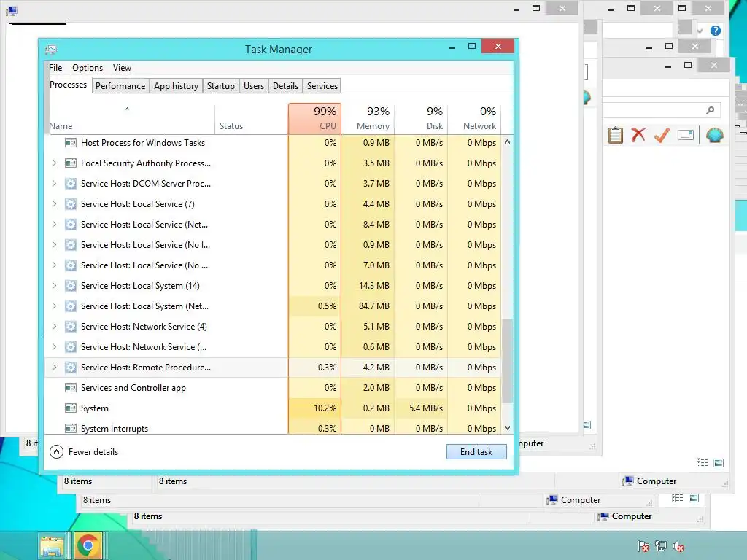Click the End task button

click(x=476, y=452)
